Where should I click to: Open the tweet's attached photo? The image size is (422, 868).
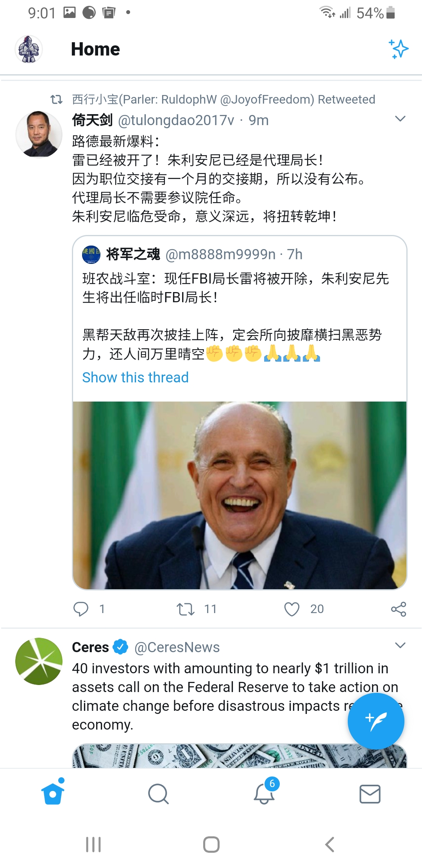pos(240,495)
